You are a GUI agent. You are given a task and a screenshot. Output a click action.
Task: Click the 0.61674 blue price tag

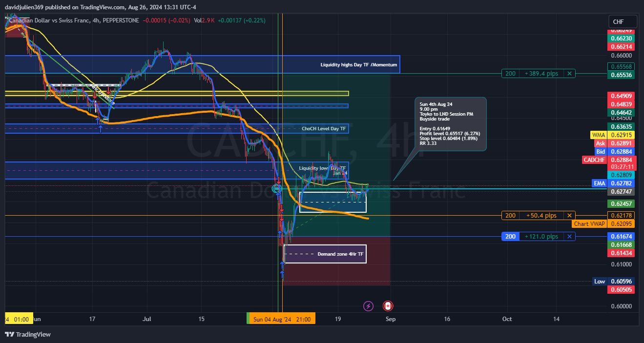coord(622,237)
